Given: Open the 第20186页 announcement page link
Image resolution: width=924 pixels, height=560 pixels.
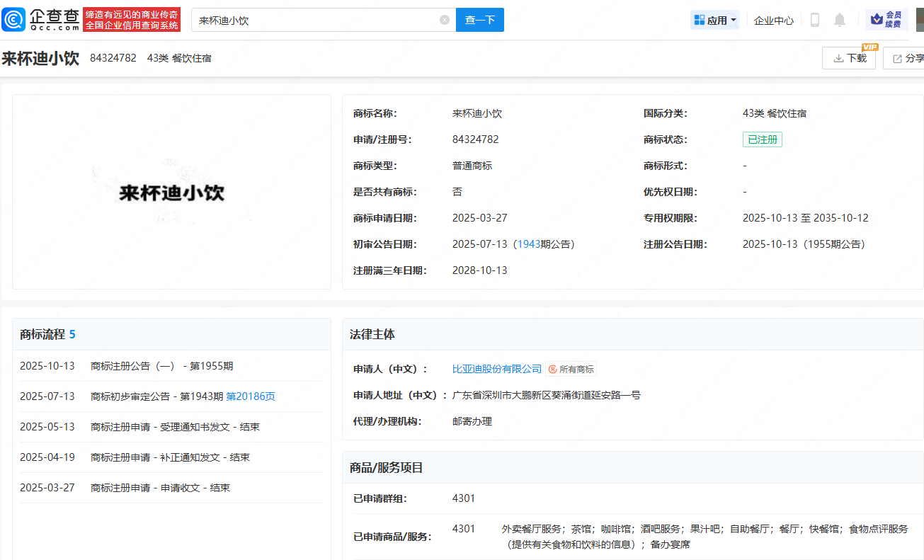Looking at the screenshot, I should 251,396.
